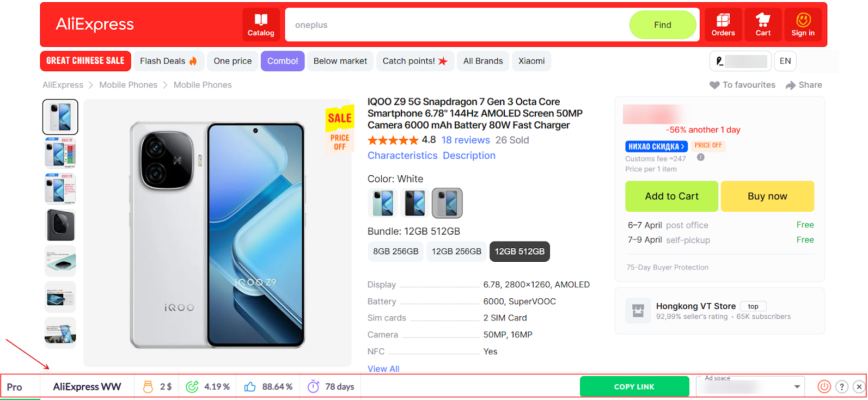The image size is (868, 400).
Task: Choose the white color swatch
Action: pos(447,203)
